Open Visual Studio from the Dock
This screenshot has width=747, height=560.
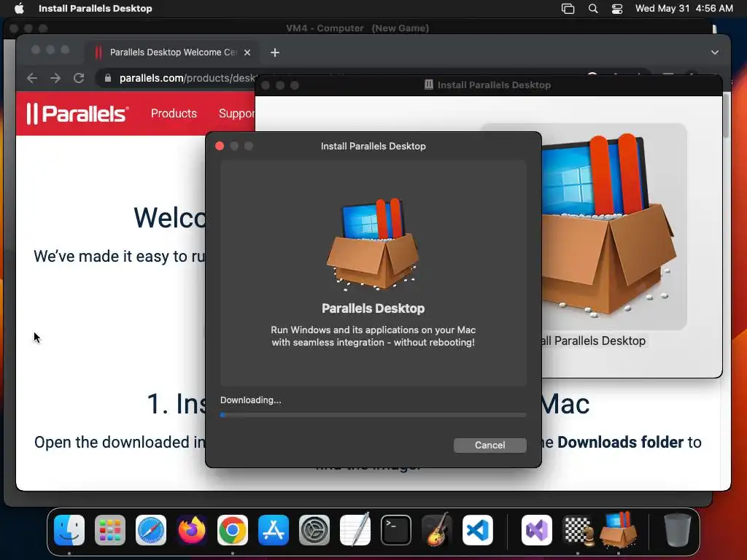tap(537, 530)
